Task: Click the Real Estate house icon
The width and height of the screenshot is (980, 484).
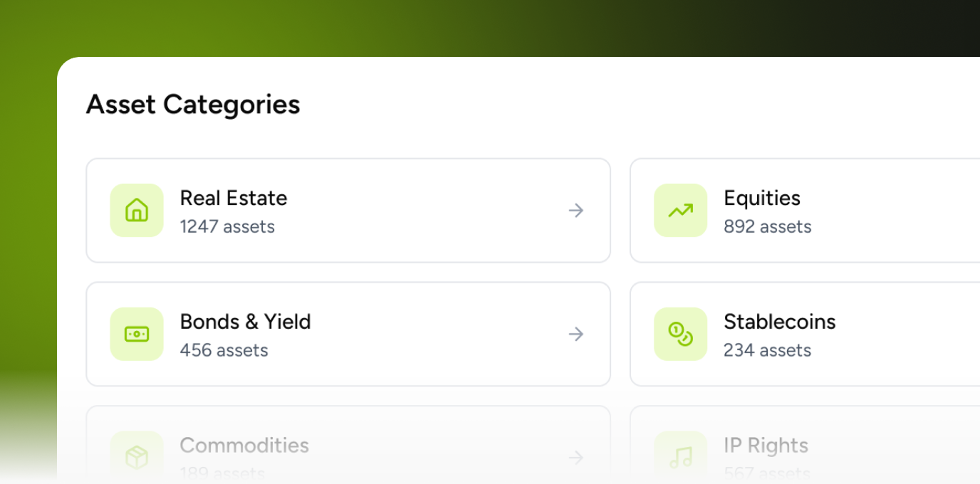Action: click(x=137, y=211)
